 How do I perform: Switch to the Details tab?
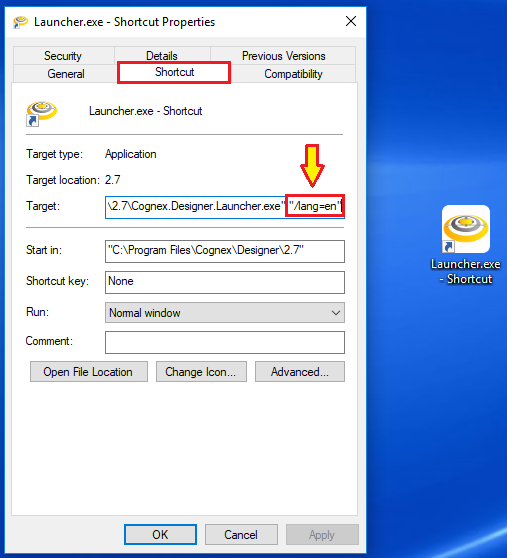pyautogui.click(x=162, y=55)
